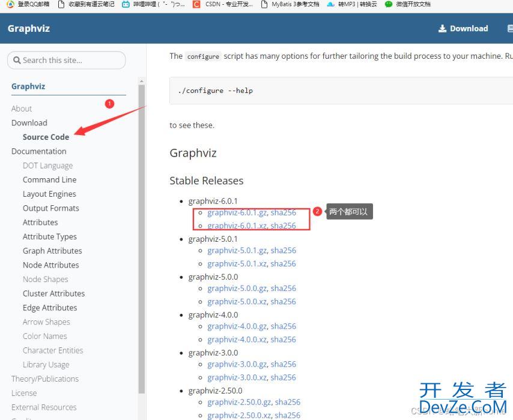Image resolution: width=513 pixels, height=420 pixels.
Task: Click the ./configure --help code block
Action: point(341,91)
